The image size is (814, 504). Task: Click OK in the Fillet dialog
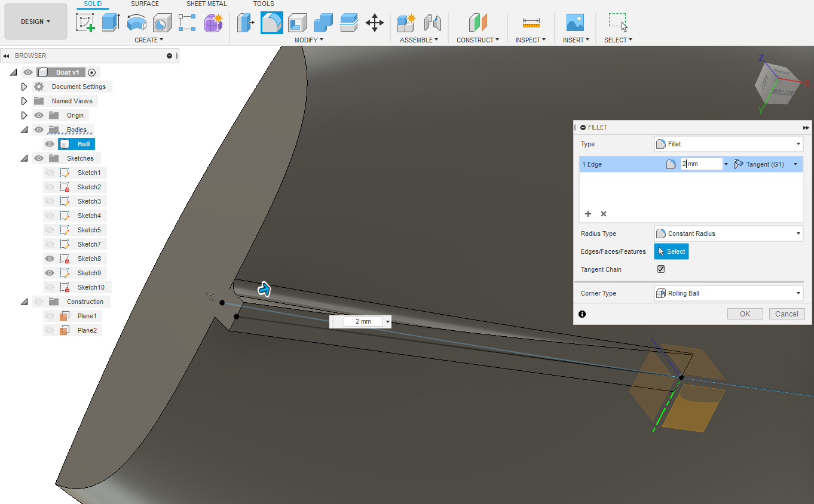tap(745, 314)
